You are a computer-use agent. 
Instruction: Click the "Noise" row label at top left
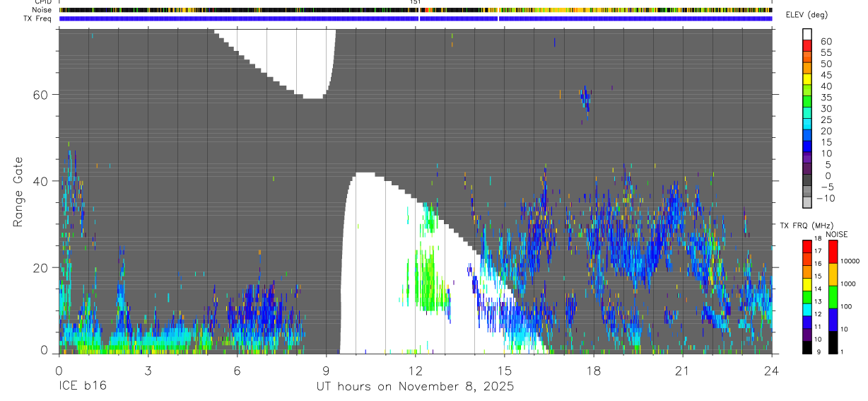click(x=42, y=10)
